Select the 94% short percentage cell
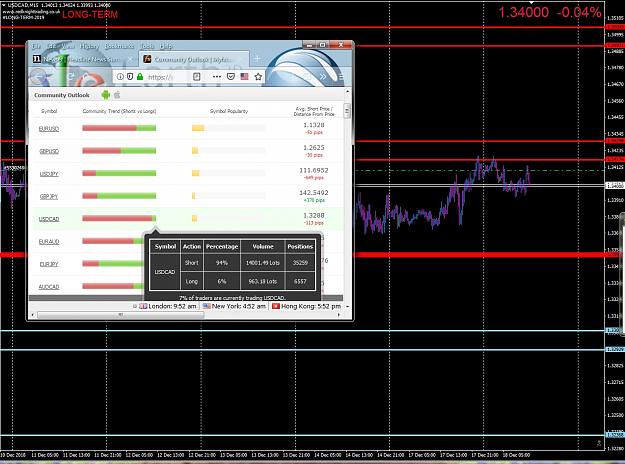Screen dimensions: 625x464 click(222, 263)
